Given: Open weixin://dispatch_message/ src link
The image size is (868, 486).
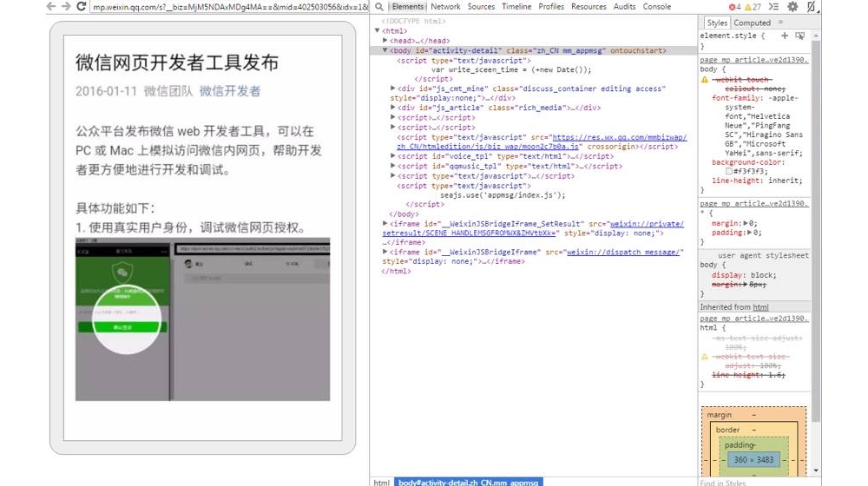Looking at the screenshot, I should click(x=622, y=252).
